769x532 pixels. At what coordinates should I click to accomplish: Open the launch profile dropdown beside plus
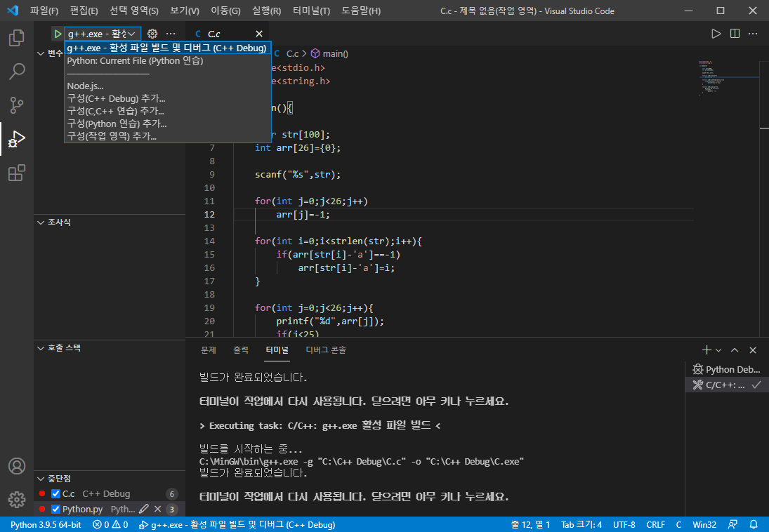click(x=718, y=350)
